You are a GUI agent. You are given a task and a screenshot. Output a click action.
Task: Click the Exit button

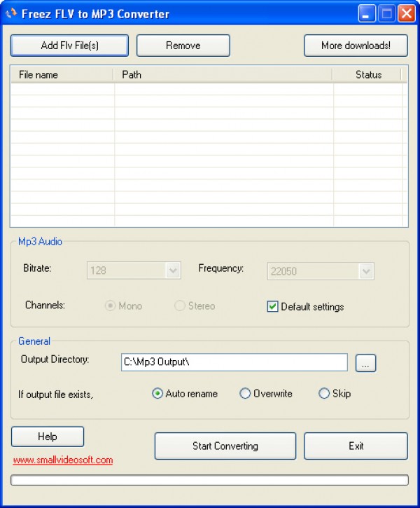pos(356,446)
